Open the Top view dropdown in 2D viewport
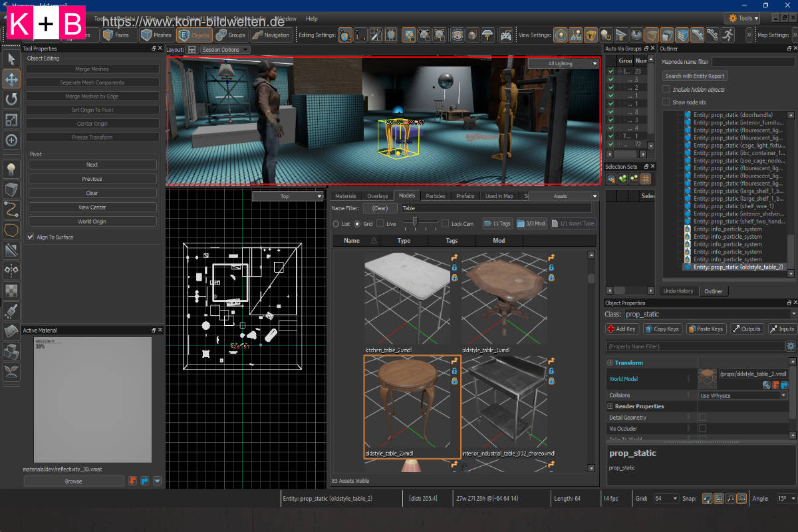This screenshot has width=798, height=532. tap(287, 196)
